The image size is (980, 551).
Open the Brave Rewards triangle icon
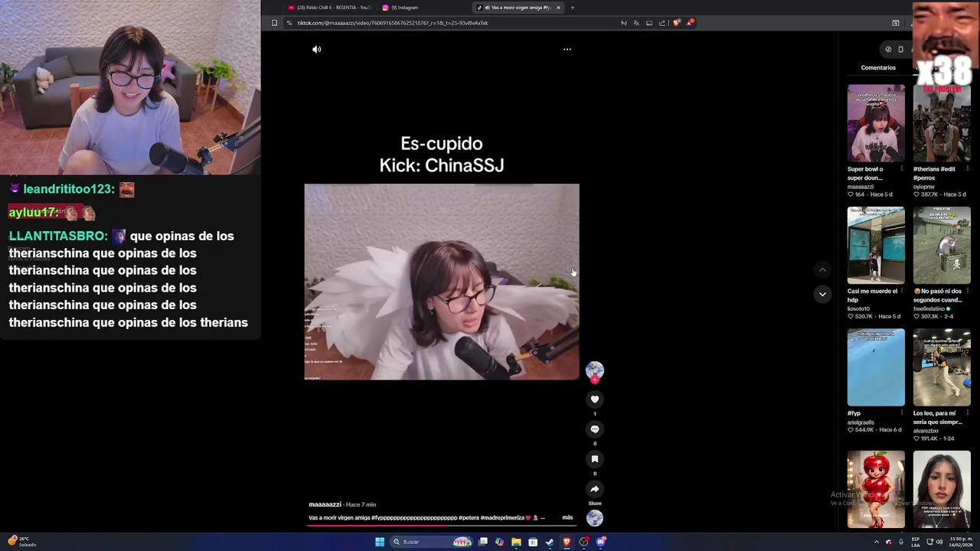pyautogui.click(x=689, y=23)
